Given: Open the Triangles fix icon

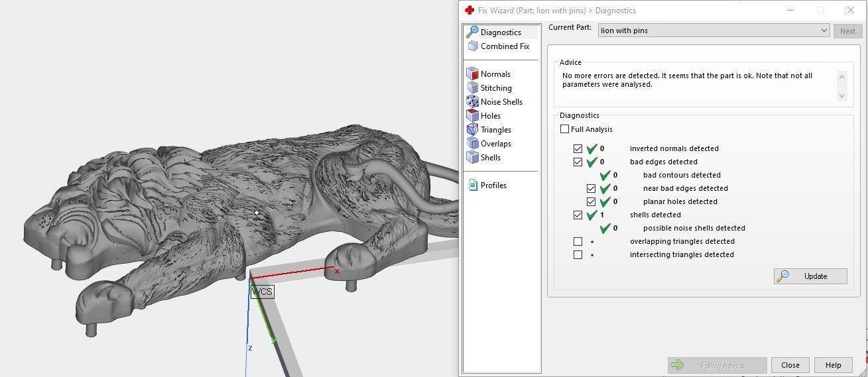Looking at the screenshot, I should (x=472, y=130).
